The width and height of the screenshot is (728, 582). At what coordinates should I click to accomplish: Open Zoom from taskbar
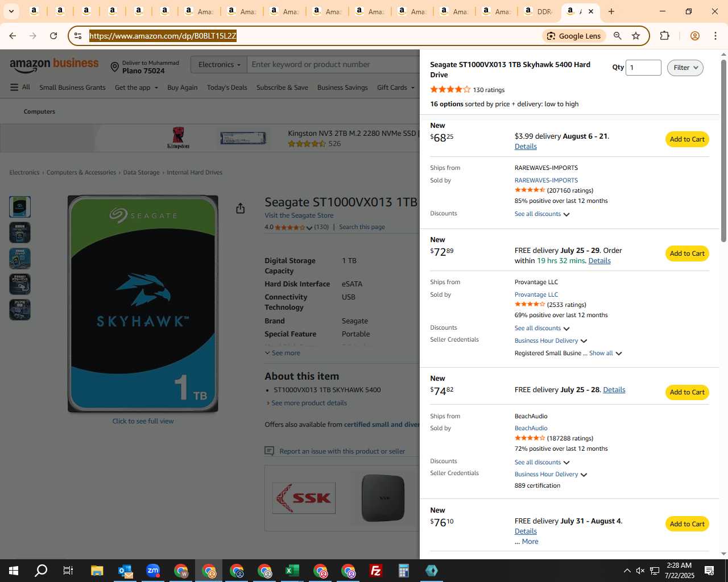153,571
